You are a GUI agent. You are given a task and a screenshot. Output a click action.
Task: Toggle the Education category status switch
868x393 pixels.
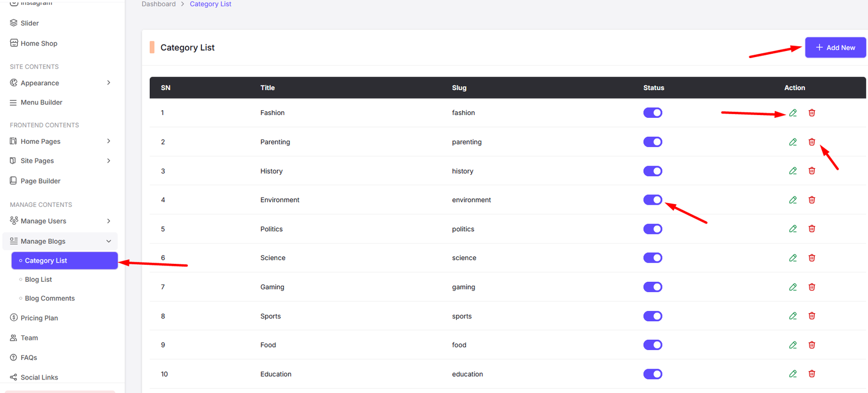point(653,374)
